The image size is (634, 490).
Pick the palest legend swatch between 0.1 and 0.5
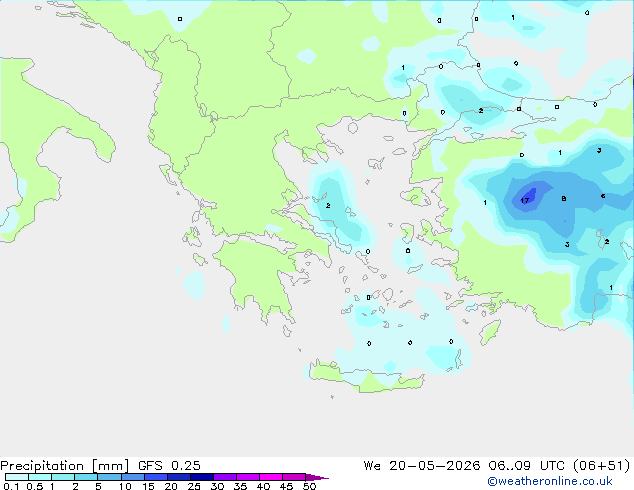(x=17, y=477)
